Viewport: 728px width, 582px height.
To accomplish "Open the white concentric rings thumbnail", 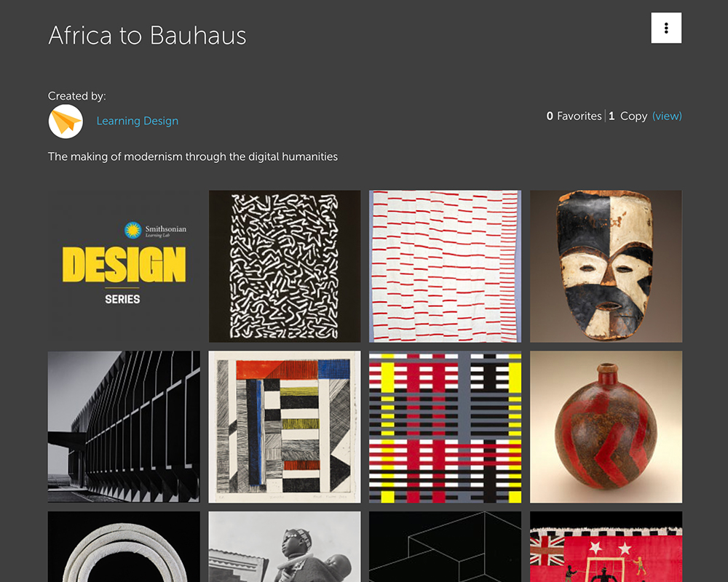I will tap(124, 547).
